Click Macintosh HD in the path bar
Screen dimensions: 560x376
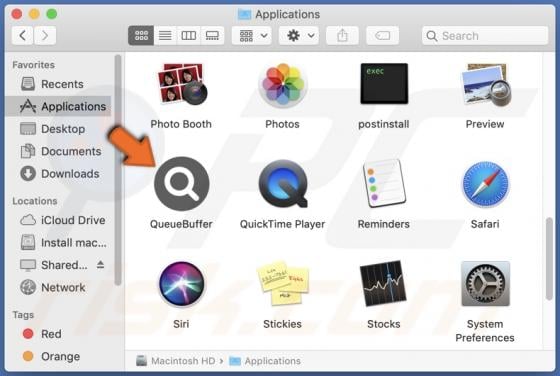pyautogui.click(x=176, y=361)
